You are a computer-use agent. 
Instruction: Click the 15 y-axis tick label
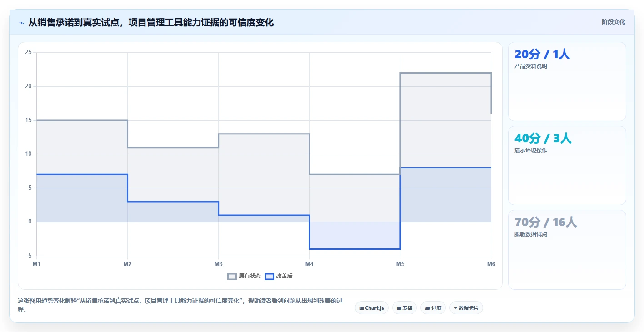28,120
